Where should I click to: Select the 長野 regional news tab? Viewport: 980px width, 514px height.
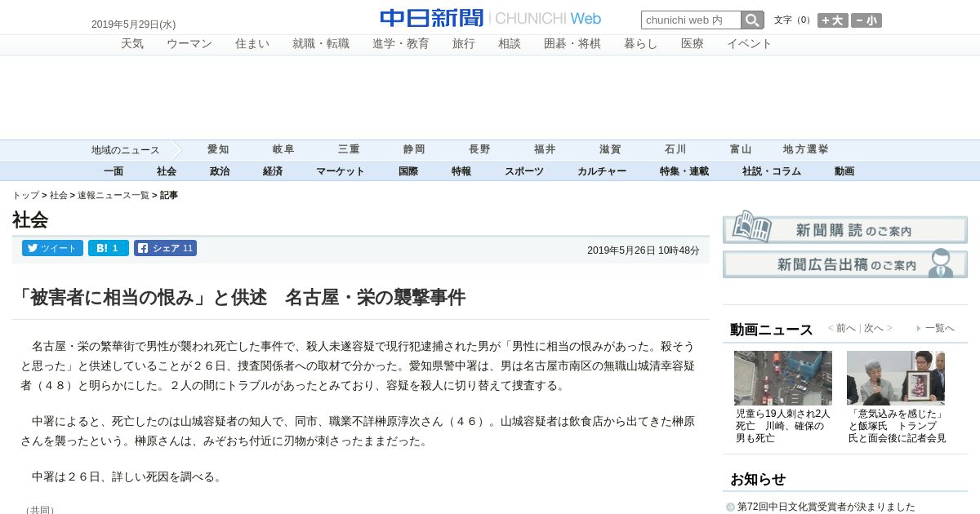(479, 150)
